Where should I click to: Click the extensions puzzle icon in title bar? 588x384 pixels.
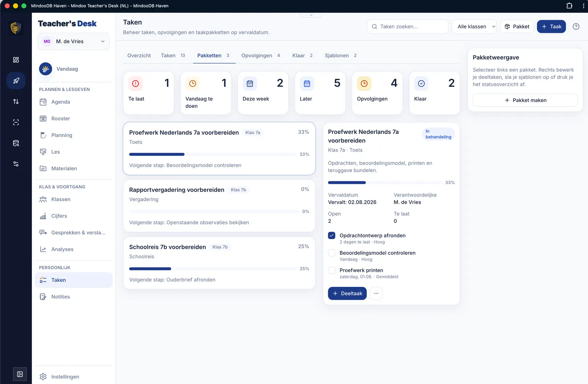click(569, 6)
